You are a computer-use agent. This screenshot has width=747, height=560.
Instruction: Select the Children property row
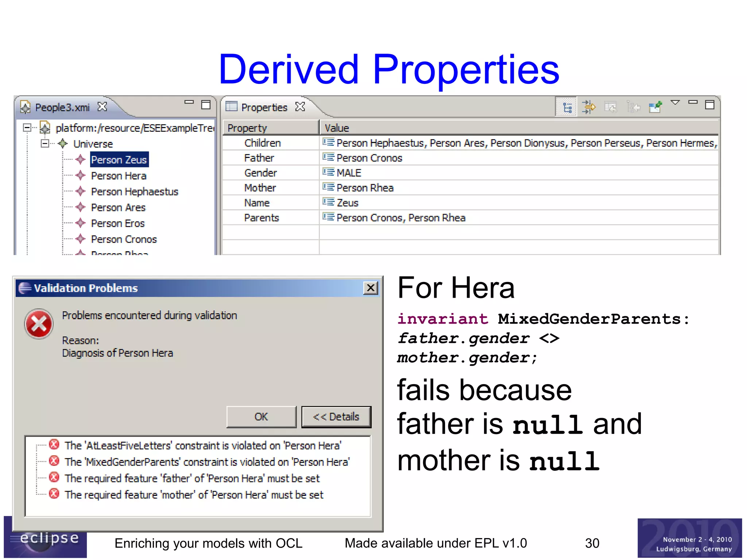(471, 143)
